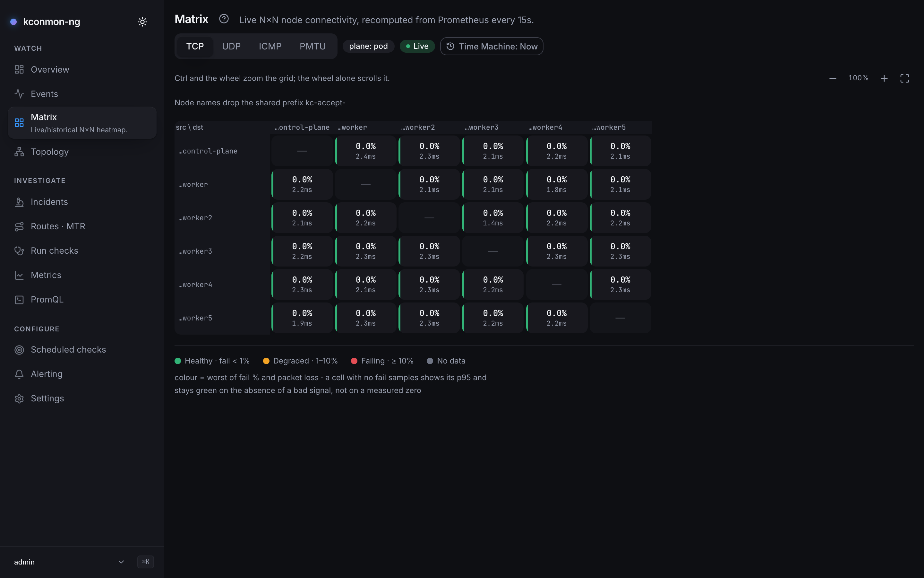Select worker5 to control-plane cell 1.9ms
This screenshot has height=578, width=924.
(x=302, y=318)
